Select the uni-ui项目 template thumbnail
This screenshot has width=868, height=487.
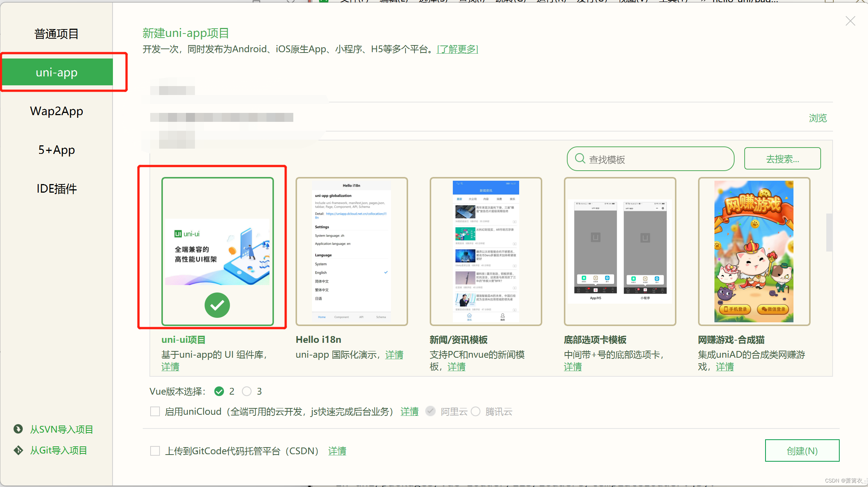217,252
